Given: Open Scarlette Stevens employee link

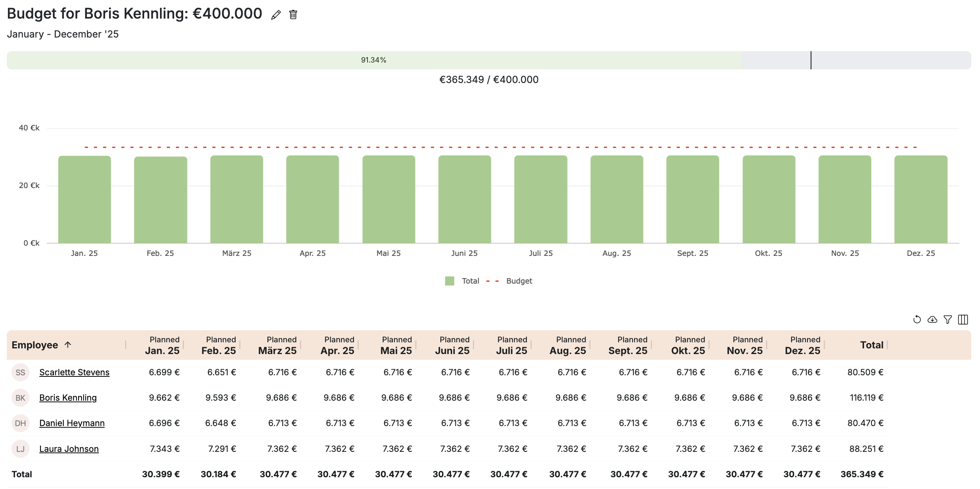Looking at the screenshot, I should (x=74, y=372).
